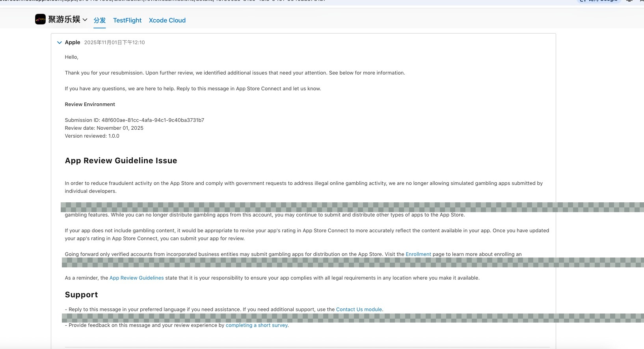Click the Hello, greeting line
The image size is (644, 349).
[72, 57]
